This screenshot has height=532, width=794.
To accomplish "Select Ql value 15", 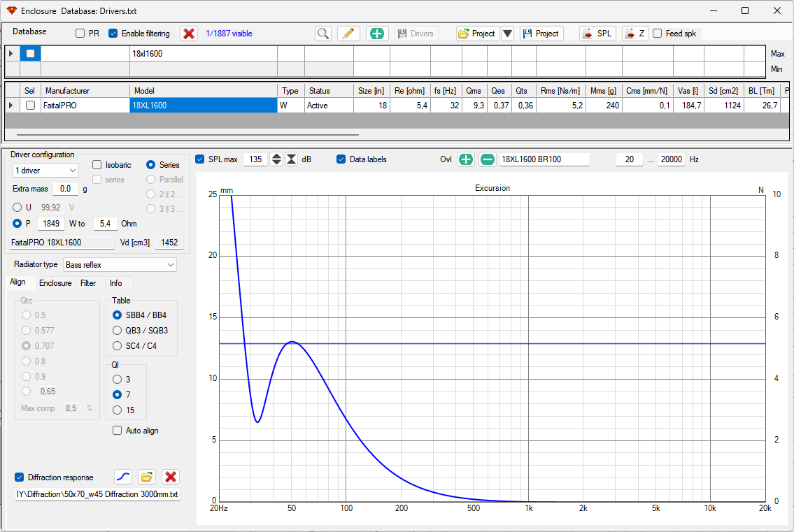I will click(x=117, y=410).
